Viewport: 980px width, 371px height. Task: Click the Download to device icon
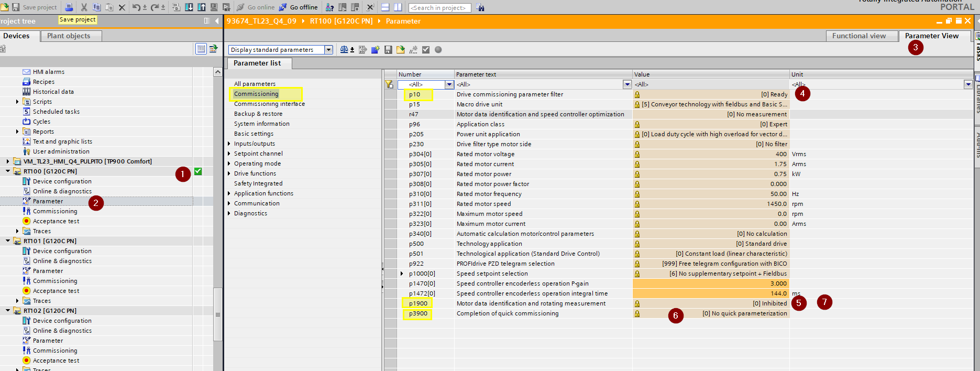tap(189, 7)
